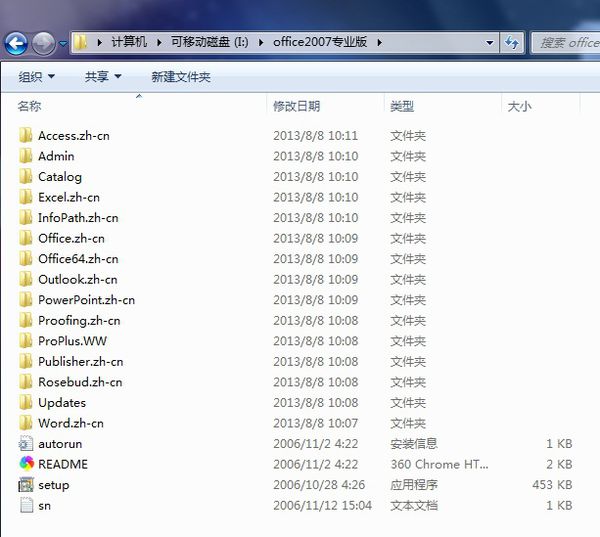
Task: Click date 2006/10/28 4:26 of setup
Action: 319,485
